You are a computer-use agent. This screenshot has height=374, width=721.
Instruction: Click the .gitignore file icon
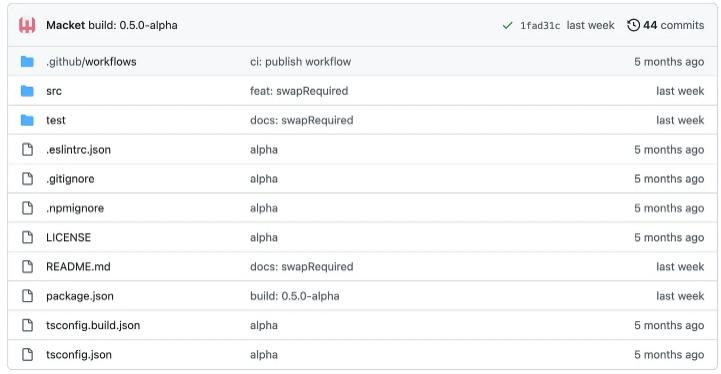[x=28, y=179]
